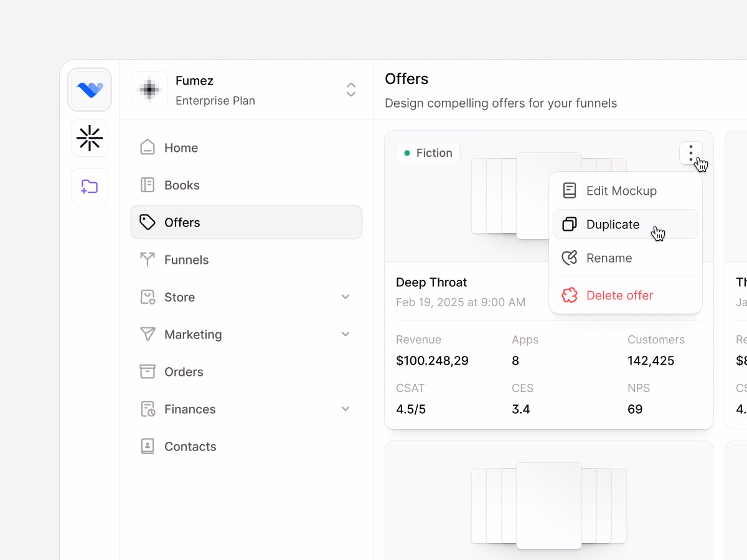747x560 pixels.
Task: Click the purple add-folder icon
Action: pos(90,187)
